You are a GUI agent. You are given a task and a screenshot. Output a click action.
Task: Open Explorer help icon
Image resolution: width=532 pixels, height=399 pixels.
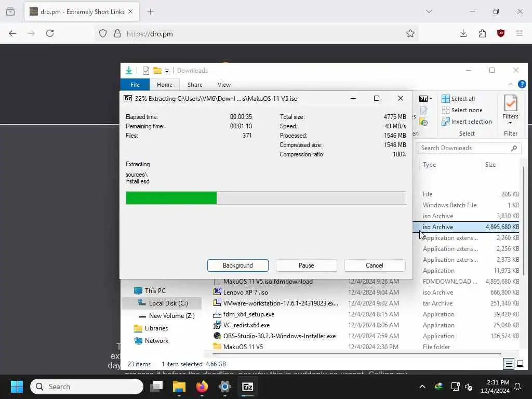point(522,84)
